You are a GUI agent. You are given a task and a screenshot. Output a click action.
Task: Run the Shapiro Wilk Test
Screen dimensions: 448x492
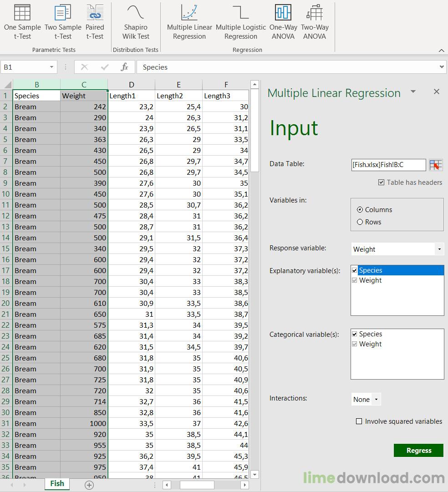(136, 22)
